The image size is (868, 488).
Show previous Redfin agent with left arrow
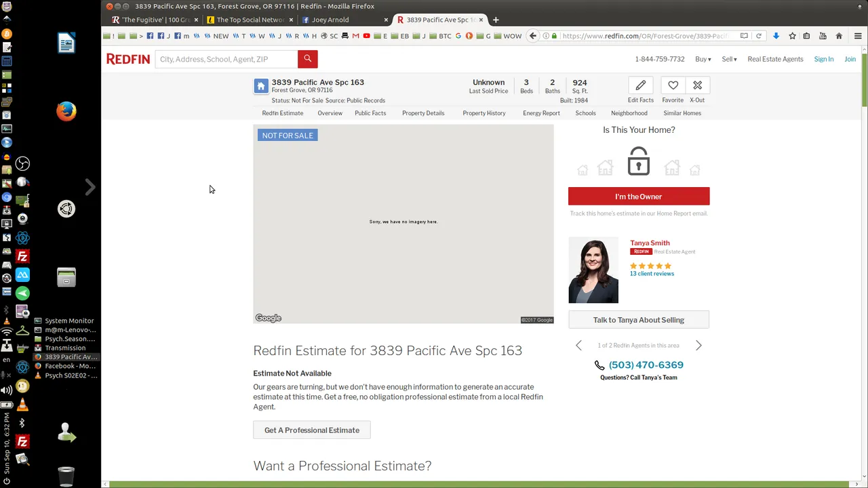click(578, 346)
